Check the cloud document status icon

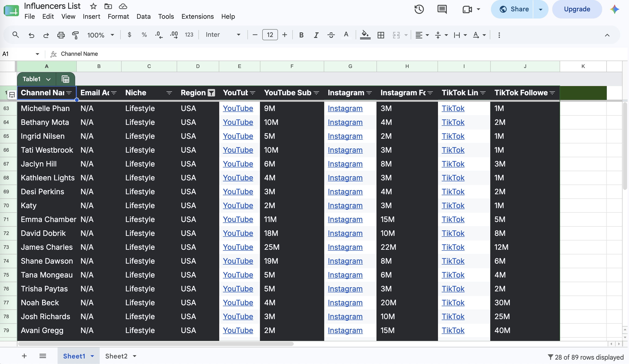click(123, 6)
